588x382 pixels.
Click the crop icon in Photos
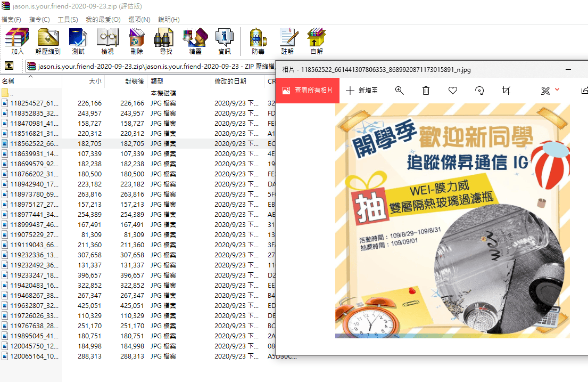tap(506, 91)
